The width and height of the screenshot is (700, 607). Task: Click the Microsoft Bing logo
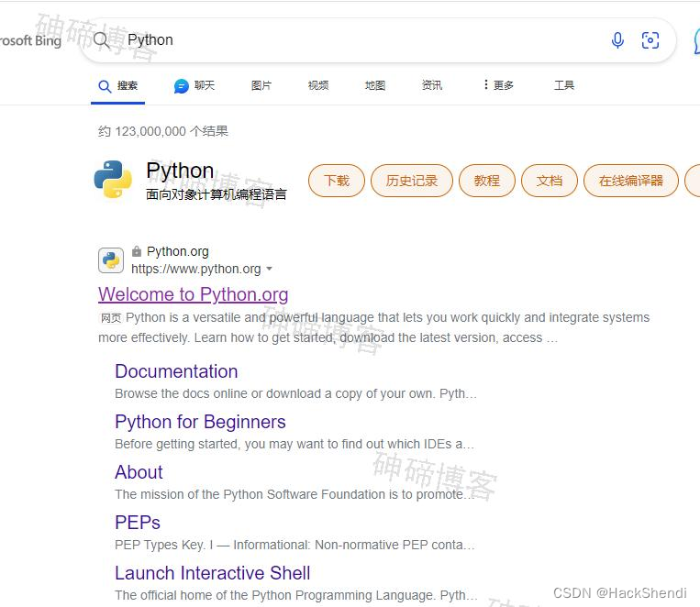pos(30,40)
